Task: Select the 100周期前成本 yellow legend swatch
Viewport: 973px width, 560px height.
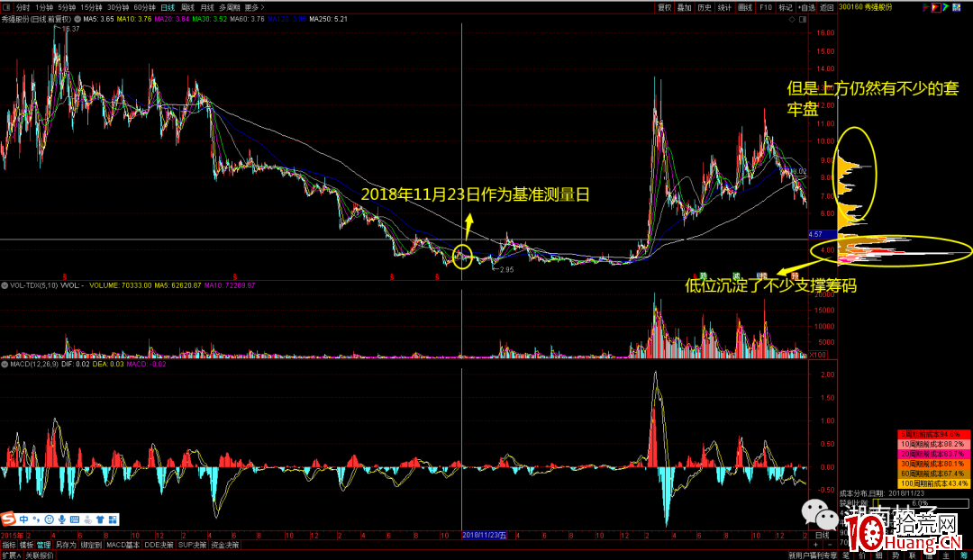Action: click(933, 483)
